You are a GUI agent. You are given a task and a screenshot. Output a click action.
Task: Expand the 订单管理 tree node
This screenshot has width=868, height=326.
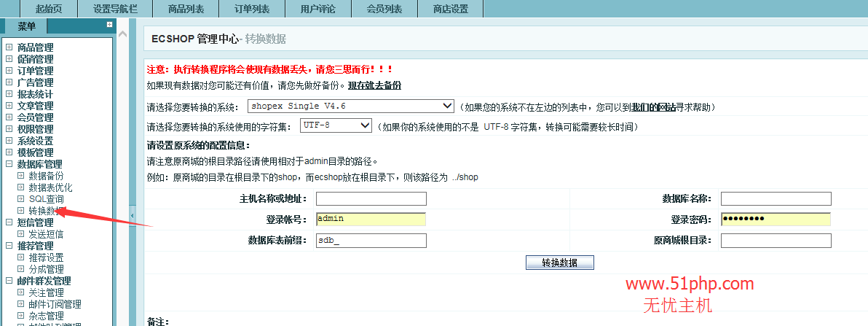[9, 71]
